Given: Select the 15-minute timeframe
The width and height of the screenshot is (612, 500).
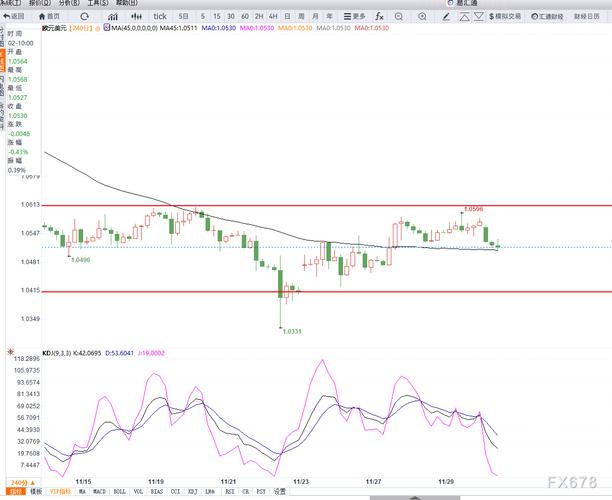Looking at the screenshot, I should tap(217, 16).
